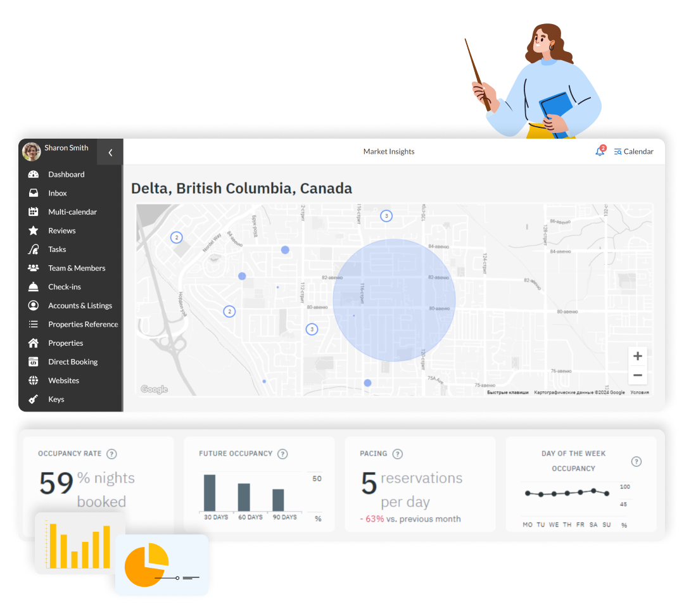Click the Google attribution link on the map
Viewport: 684px width, 616px height.
click(x=153, y=389)
